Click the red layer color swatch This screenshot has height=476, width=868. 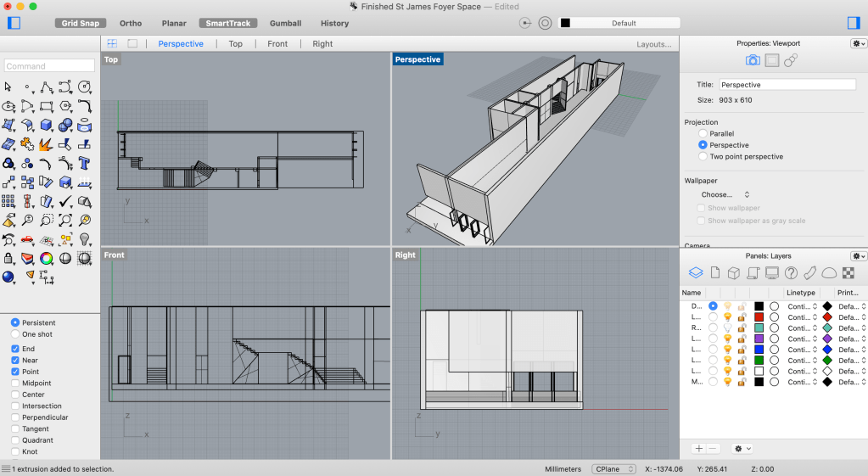759,317
